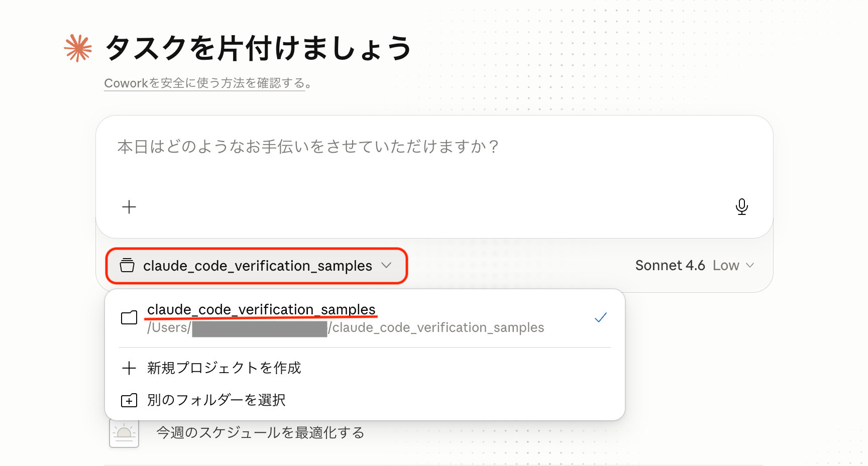Open the claude_code_verification_samples folder selector
Screen dimensions: 868x466
pos(256,266)
